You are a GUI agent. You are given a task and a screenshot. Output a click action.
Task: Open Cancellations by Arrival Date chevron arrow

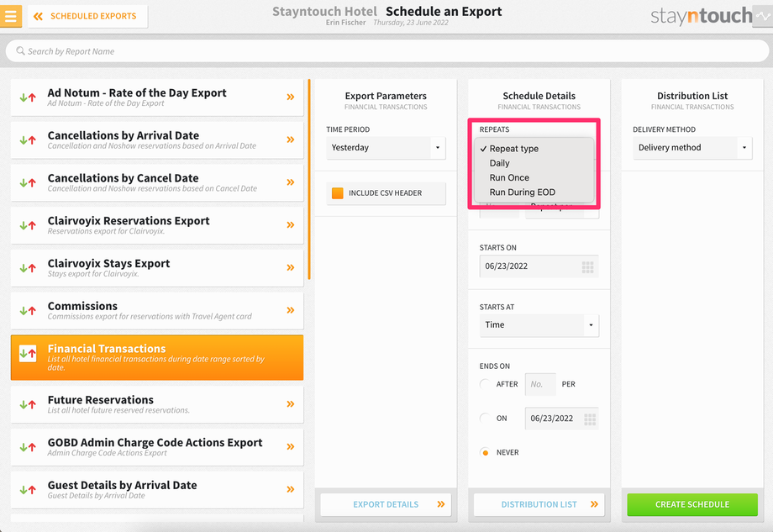[x=291, y=140]
